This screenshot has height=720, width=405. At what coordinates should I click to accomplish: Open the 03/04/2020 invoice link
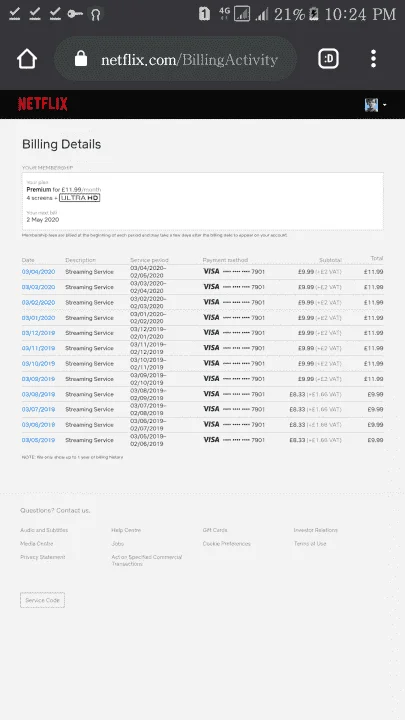[x=38, y=272]
